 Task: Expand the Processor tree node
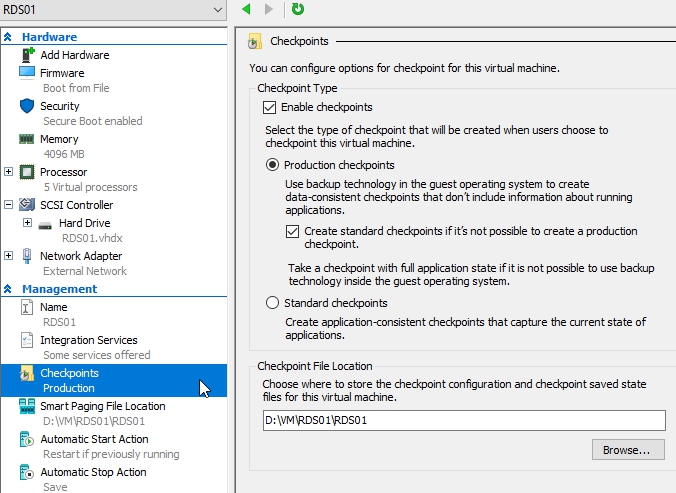pos(9,172)
